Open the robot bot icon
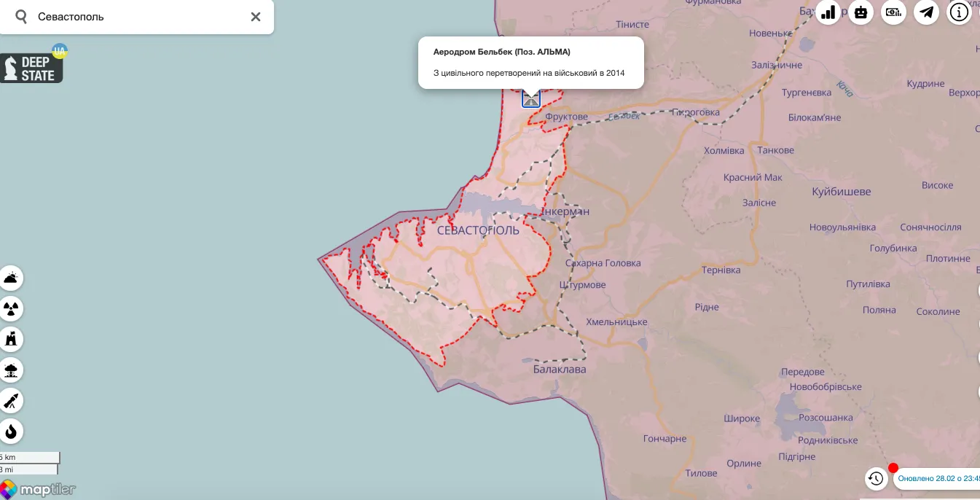This screenshot has height=500, width=980. tap(861, 12)
